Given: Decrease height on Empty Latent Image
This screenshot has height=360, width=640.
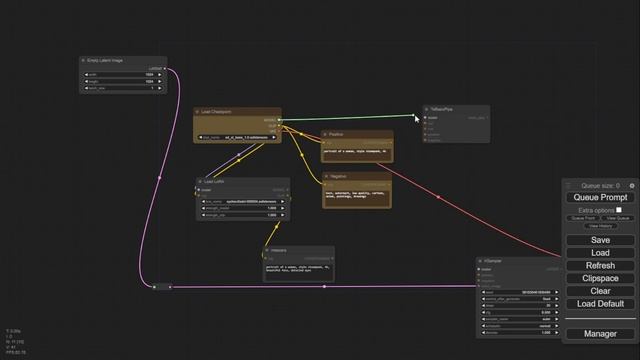Looking at the screenshot, I should coord(86,82).
